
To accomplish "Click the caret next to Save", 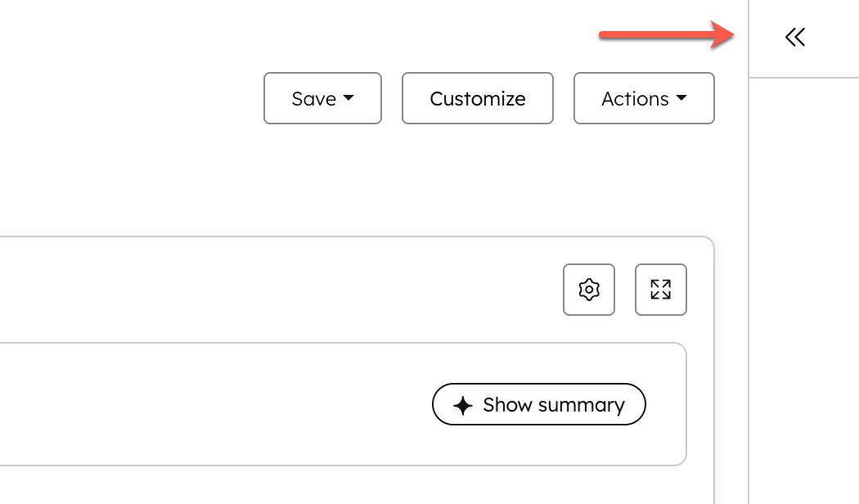I will (347, 98).
